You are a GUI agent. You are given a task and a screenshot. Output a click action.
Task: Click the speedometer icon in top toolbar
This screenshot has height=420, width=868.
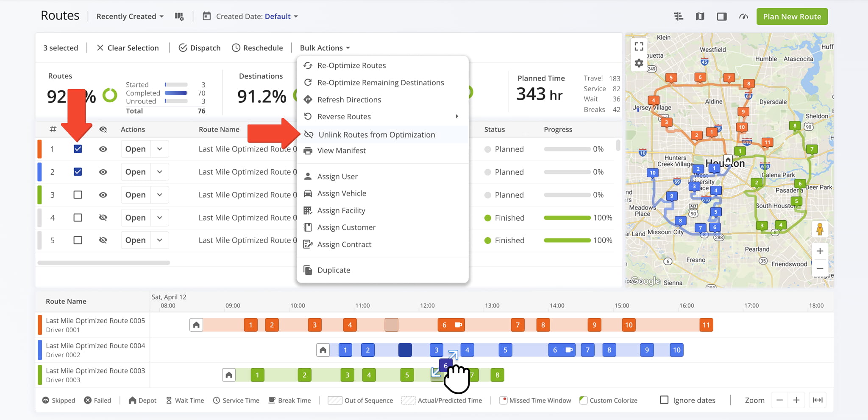tap(743, 17)
